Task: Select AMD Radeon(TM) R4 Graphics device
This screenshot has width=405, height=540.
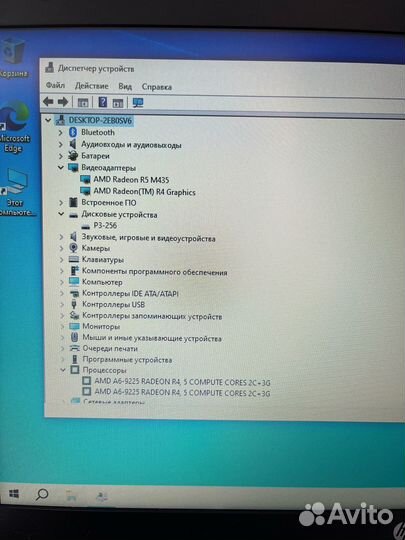Action: (x=144, y=192)
